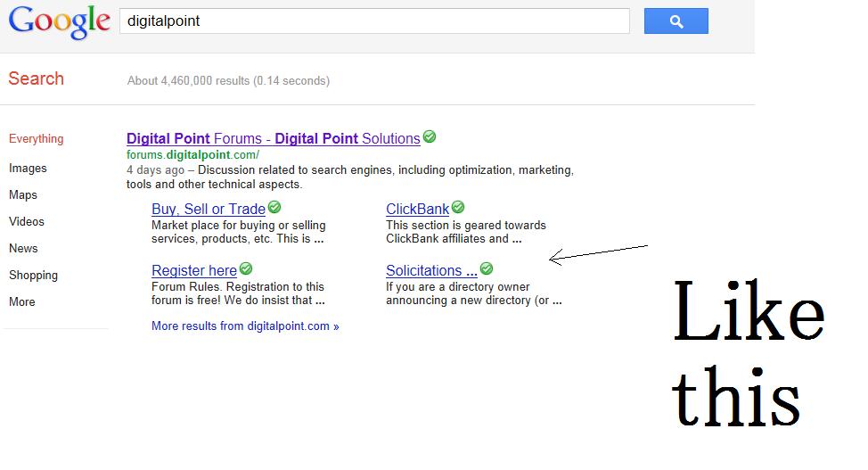Click 'If you are a directory owner' snippet
The height and width of the screenshot is (470, 868).
[474, 293]
